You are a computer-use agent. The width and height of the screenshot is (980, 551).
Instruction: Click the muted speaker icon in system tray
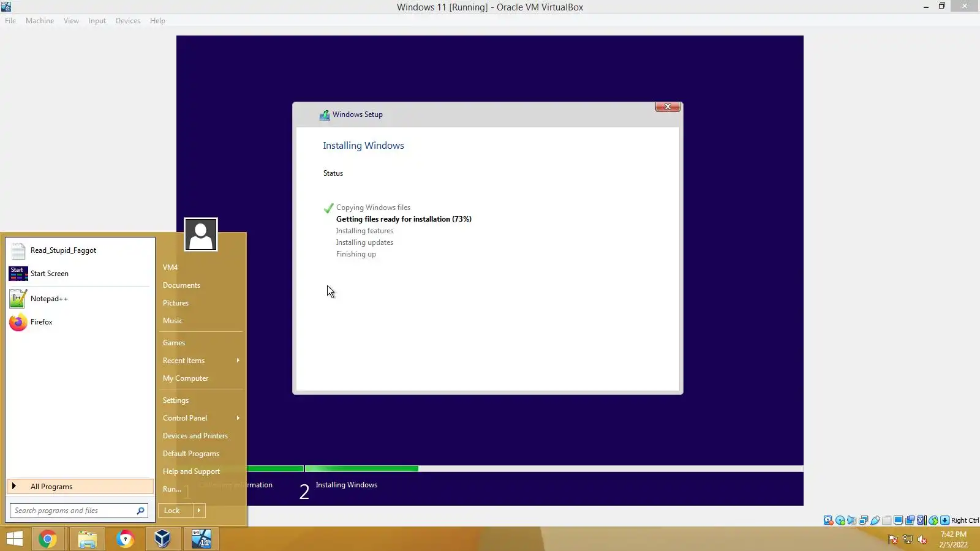coord(922,539)
